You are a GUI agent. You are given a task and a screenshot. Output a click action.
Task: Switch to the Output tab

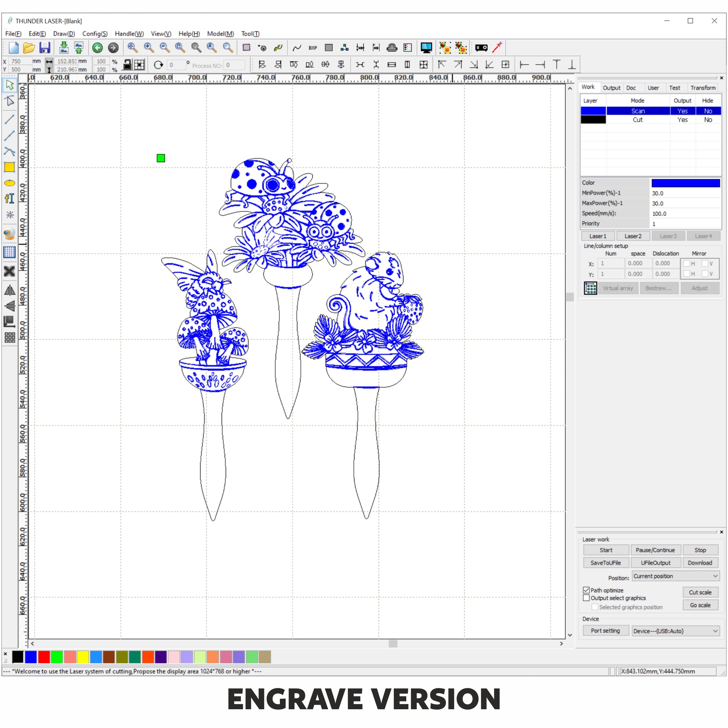tap(611, 88)
